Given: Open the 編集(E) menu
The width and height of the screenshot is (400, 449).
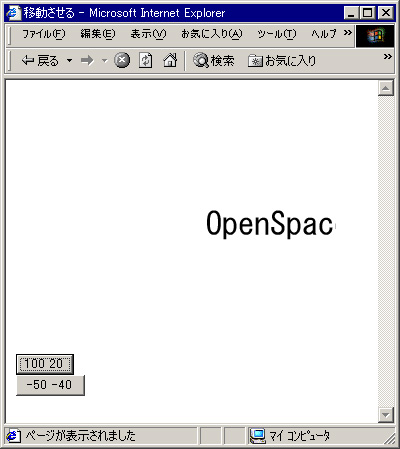Looking at the screenshot, I should tap(98, 34).
